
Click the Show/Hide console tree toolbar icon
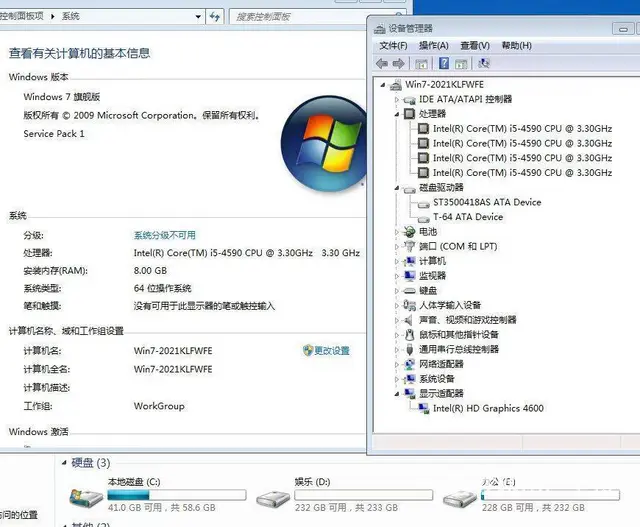pos(421,64)
